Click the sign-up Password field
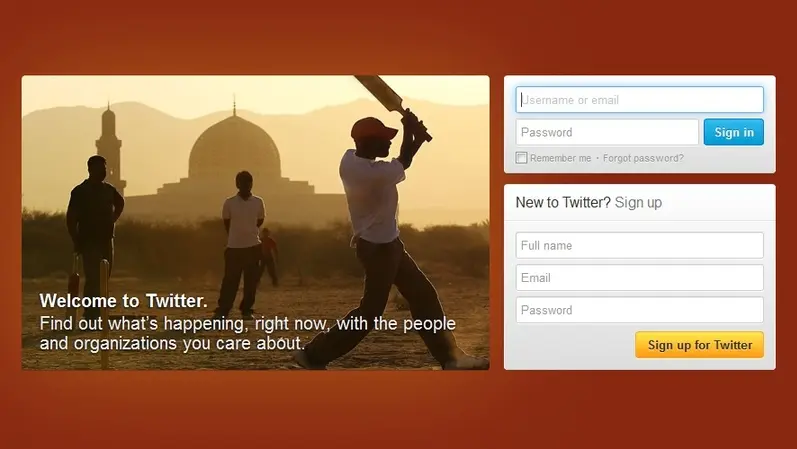This screenshot has height=449, width=797. (x=639, y=310)
